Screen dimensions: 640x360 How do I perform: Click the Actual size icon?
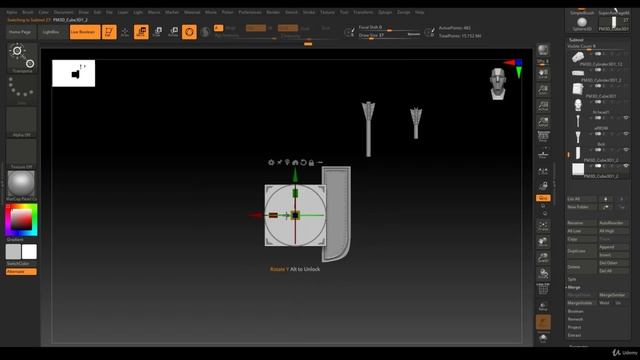[x=543, y=106]
